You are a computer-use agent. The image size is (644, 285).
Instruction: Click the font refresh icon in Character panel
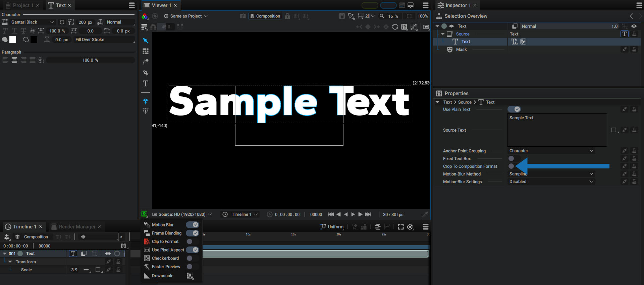point(62,22)
